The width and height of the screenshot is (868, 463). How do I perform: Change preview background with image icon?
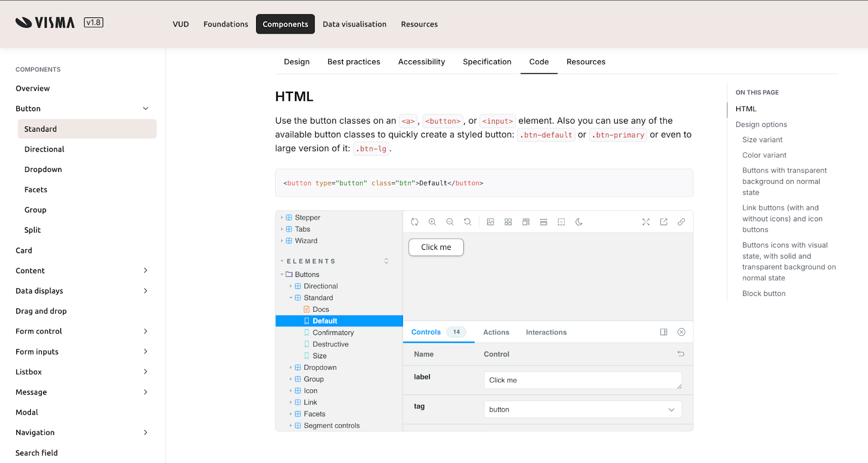pyautogui.click(x=490, y=222)
